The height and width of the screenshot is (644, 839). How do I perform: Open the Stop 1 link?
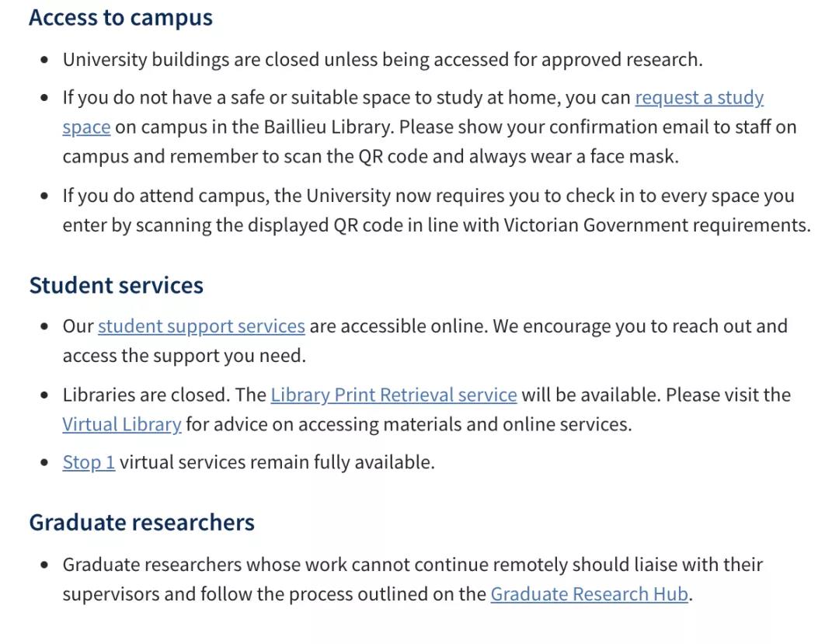click(x=89, y=462)
